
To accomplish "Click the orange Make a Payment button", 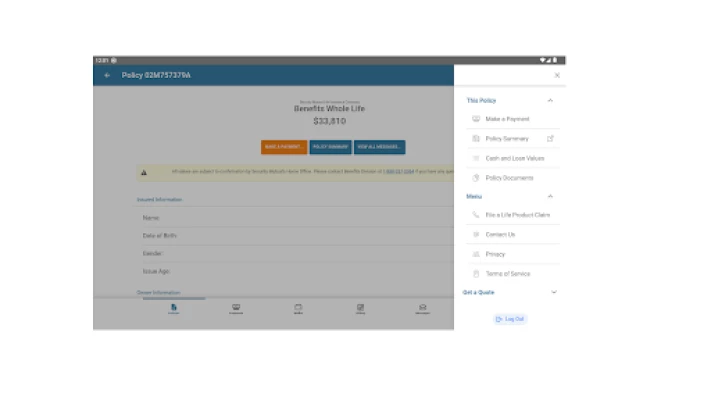I will click(x=284, y=147).
